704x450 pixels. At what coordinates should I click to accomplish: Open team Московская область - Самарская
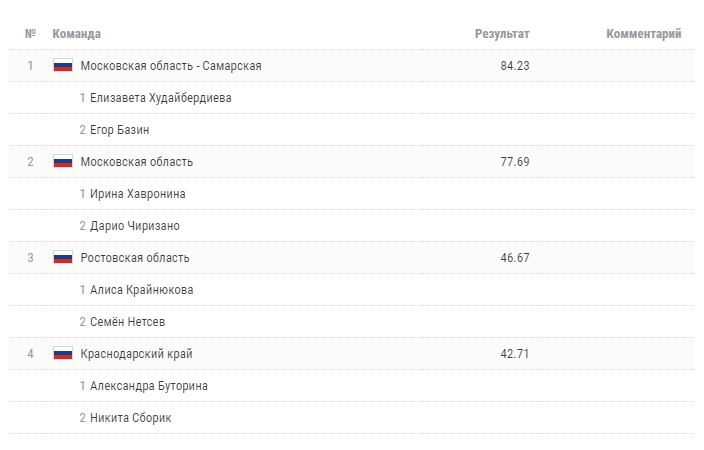click(171, 66)
